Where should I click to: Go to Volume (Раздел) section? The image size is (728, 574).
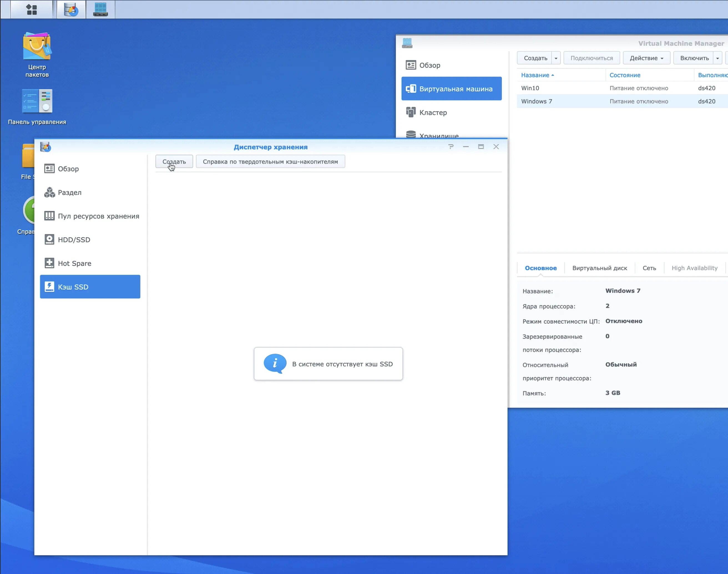(x=70, y=192)
